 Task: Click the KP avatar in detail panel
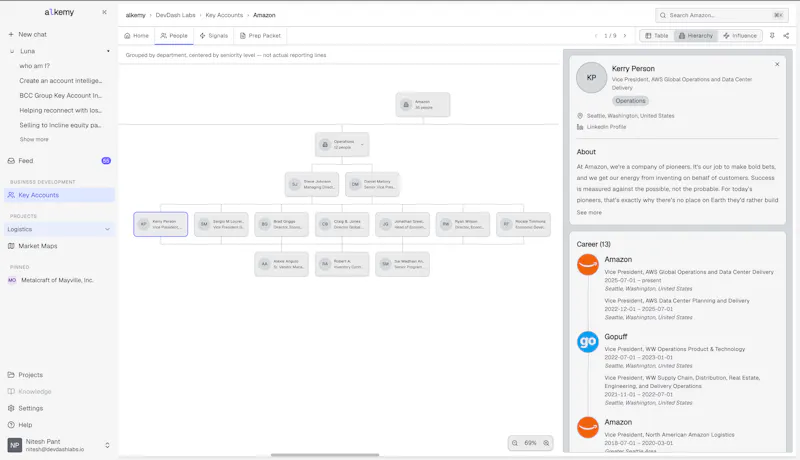[x=591, y=78]
